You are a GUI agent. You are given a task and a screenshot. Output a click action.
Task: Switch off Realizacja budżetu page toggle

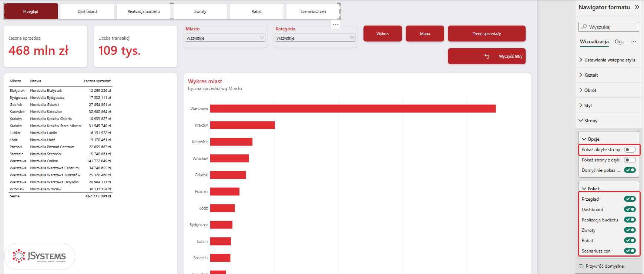(630, 220)
